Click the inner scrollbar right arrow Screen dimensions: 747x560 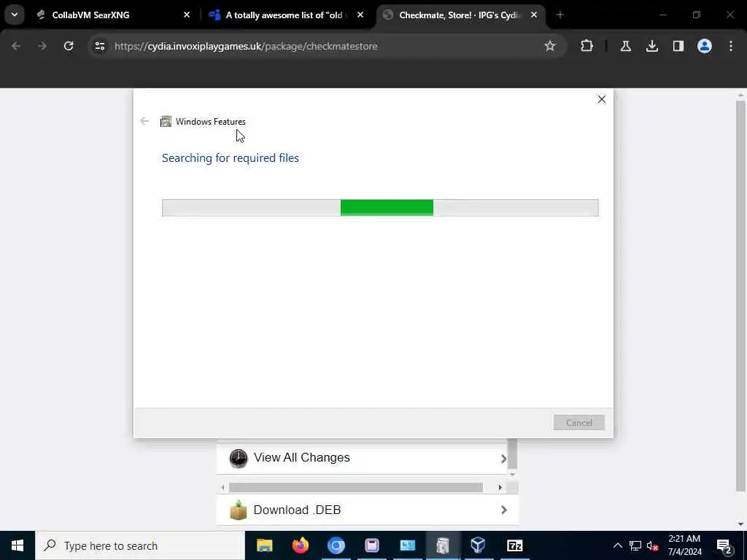tap(500, 488)
